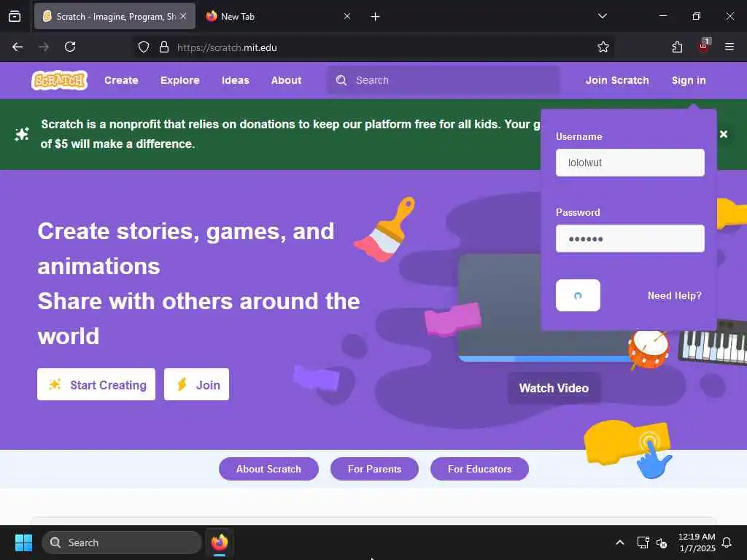Click the site security padlock icon

tap(164, 47)
